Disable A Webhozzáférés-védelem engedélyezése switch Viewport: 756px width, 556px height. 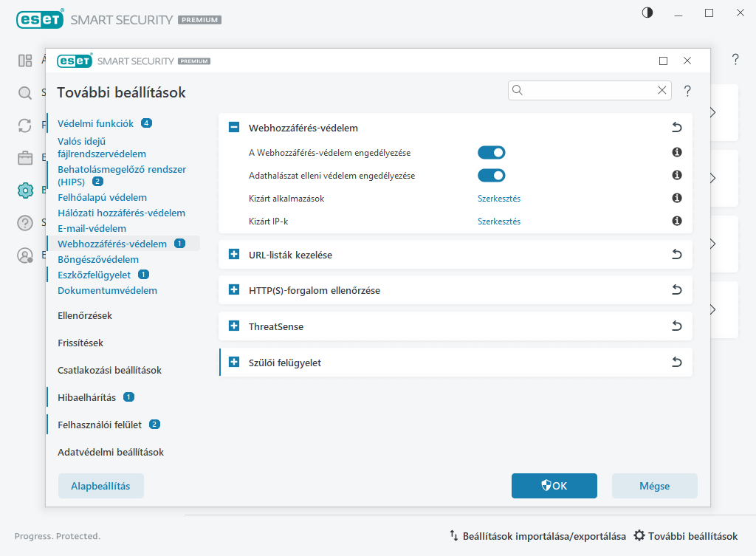pyautogui.click(x=491, y=153)
